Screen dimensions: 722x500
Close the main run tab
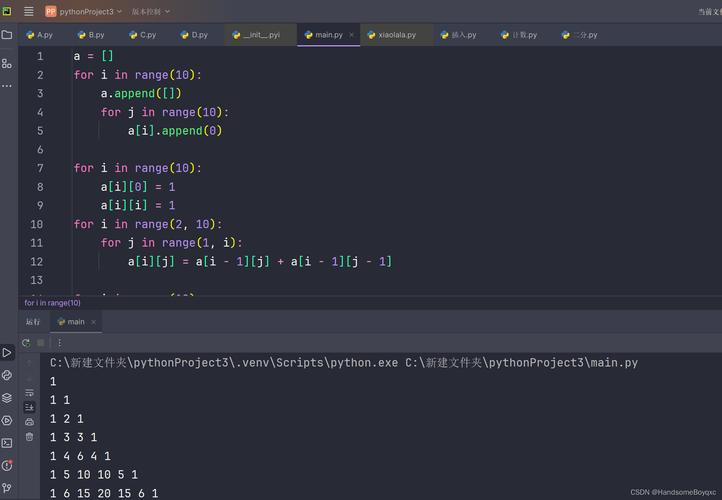(93, 322)
